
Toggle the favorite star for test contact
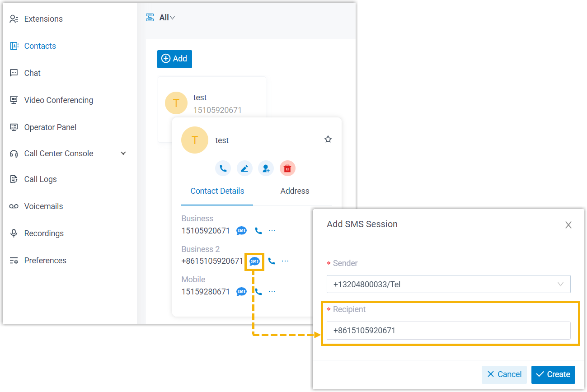(328, 140)
